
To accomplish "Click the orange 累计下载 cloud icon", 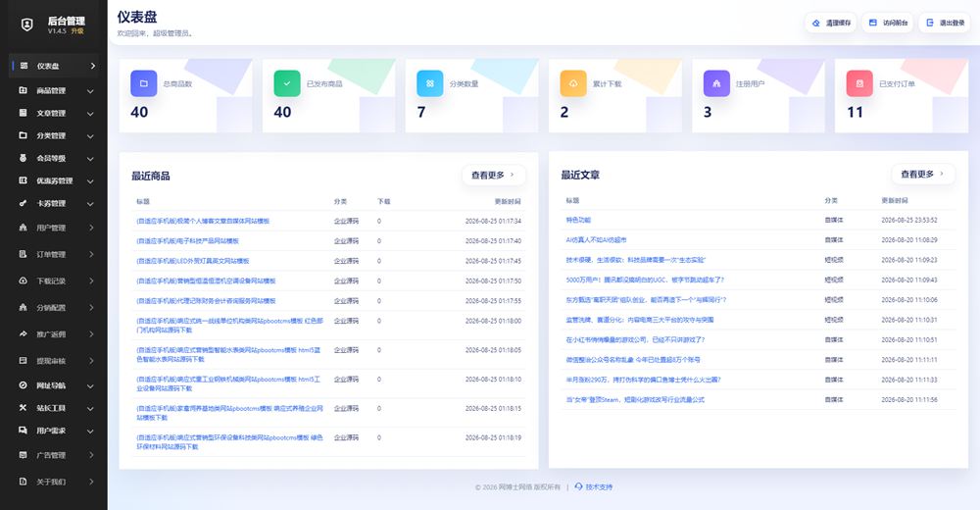I will click(x=573, y=83).
